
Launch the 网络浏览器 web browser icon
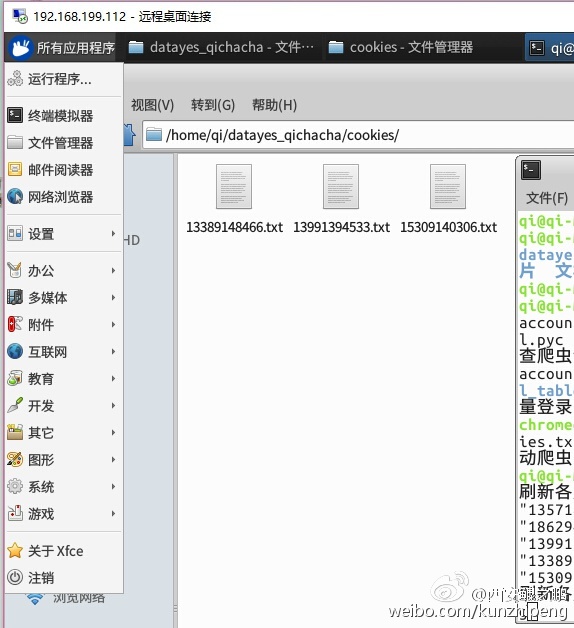click(15, 197)
